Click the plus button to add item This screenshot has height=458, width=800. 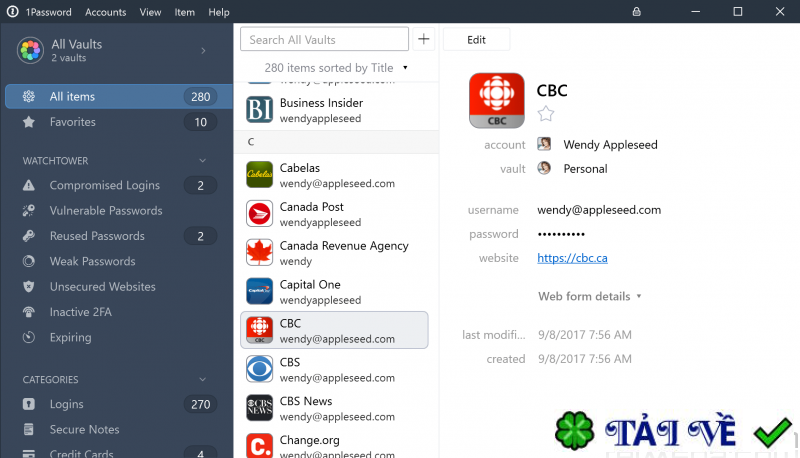point(423,39)
